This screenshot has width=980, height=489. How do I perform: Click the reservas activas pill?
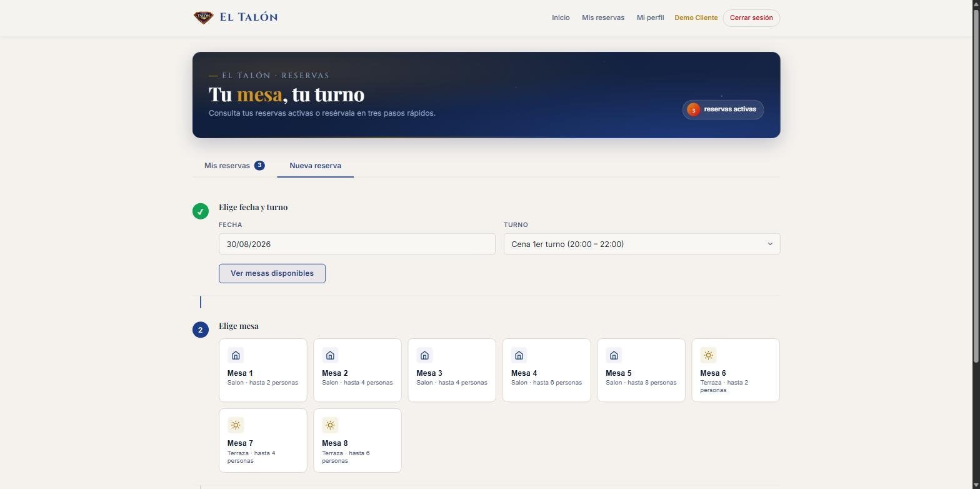723,109
